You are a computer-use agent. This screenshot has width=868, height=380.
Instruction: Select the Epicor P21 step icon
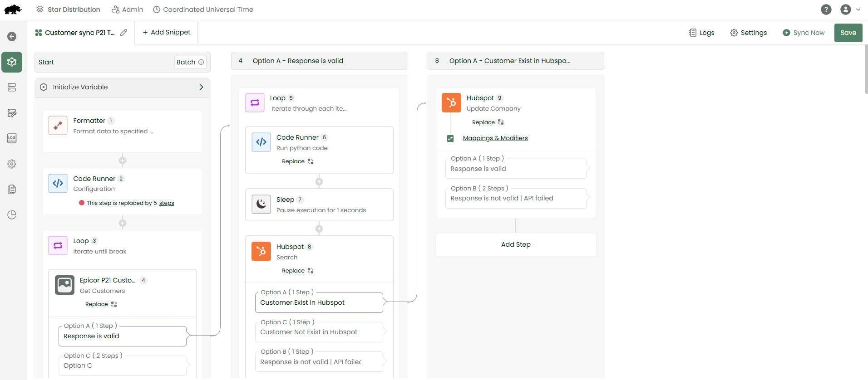pyautogui.click(x=64, y=285)
